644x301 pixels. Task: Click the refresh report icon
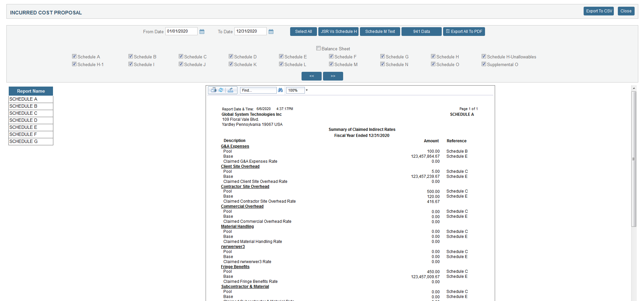click(x=221, y=90)
